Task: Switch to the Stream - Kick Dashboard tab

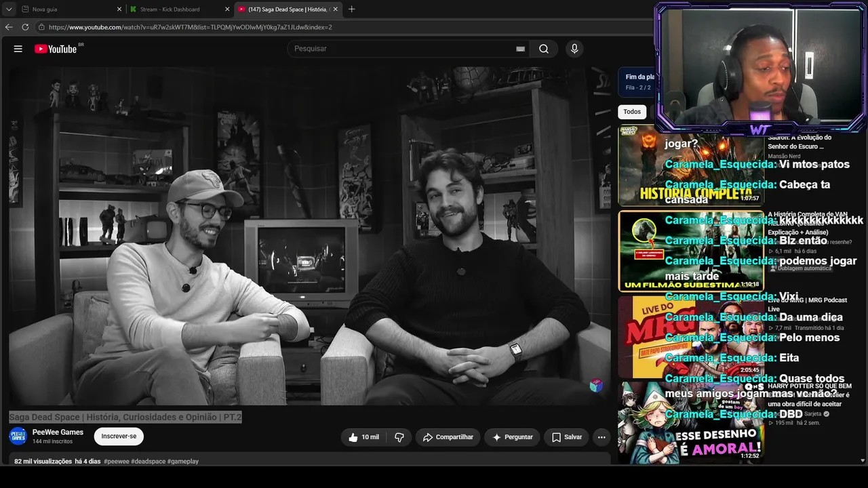Action: [180, 9]
